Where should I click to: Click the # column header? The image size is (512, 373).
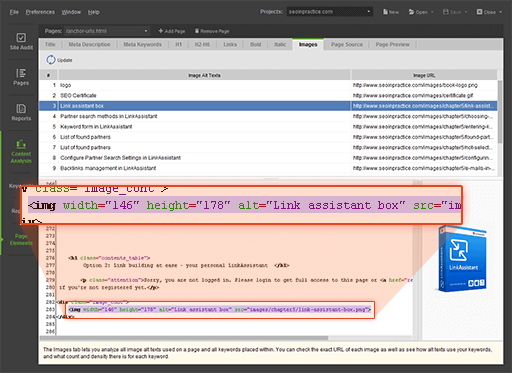[x=49, y=75]
